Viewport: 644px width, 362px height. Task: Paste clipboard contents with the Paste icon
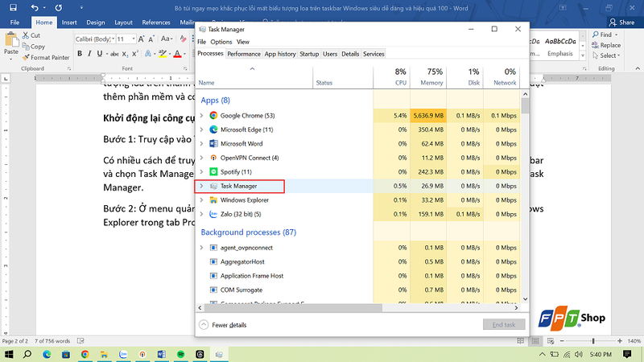[x=11, y=41]
